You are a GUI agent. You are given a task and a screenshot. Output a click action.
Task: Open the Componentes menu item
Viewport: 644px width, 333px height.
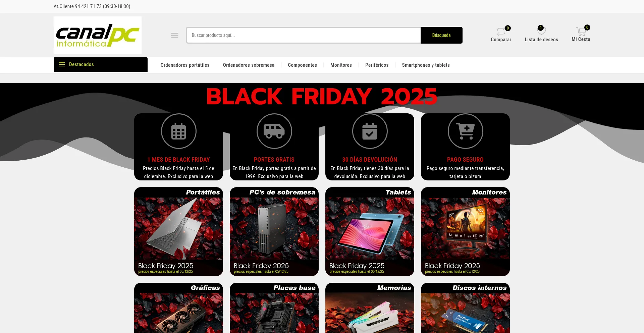point(302,65)
